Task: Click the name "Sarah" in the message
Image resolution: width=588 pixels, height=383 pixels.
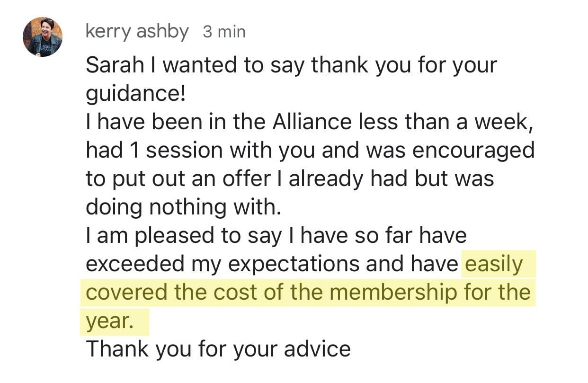Action: coord(115,65)
